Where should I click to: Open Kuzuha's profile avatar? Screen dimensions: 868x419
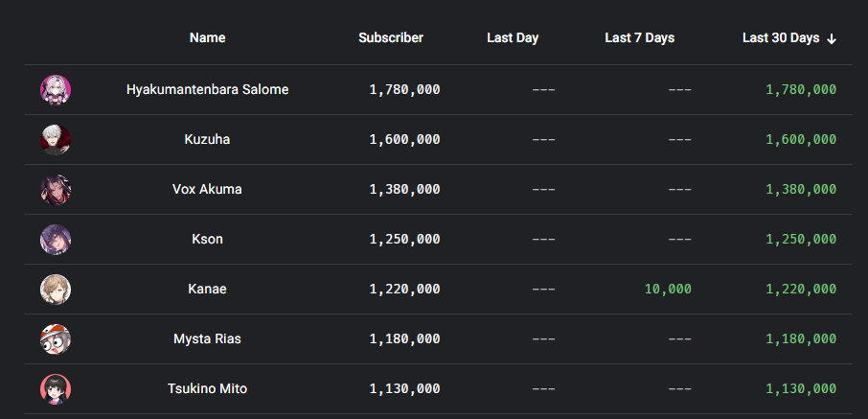(x=56, y=140)
